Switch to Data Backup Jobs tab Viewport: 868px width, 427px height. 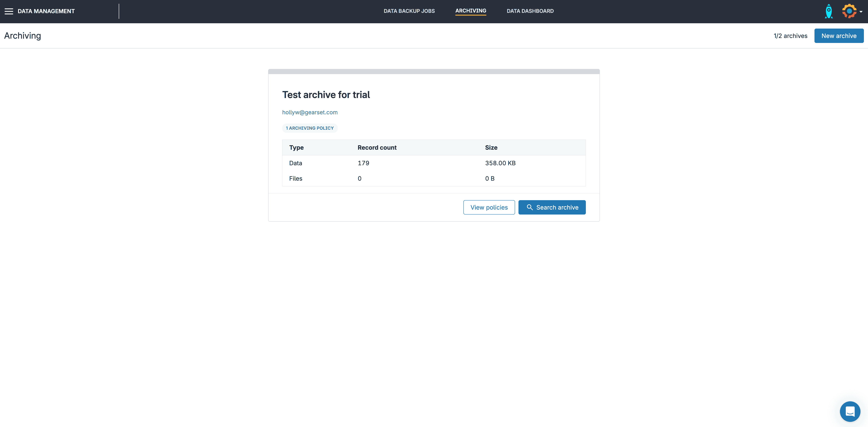pos(409,11)
